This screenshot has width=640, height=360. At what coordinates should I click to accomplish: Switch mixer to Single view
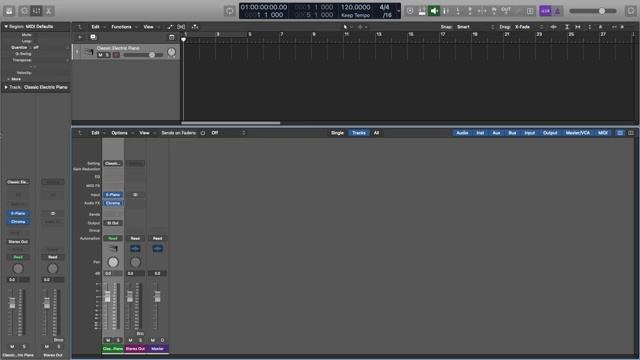point(337,133)
